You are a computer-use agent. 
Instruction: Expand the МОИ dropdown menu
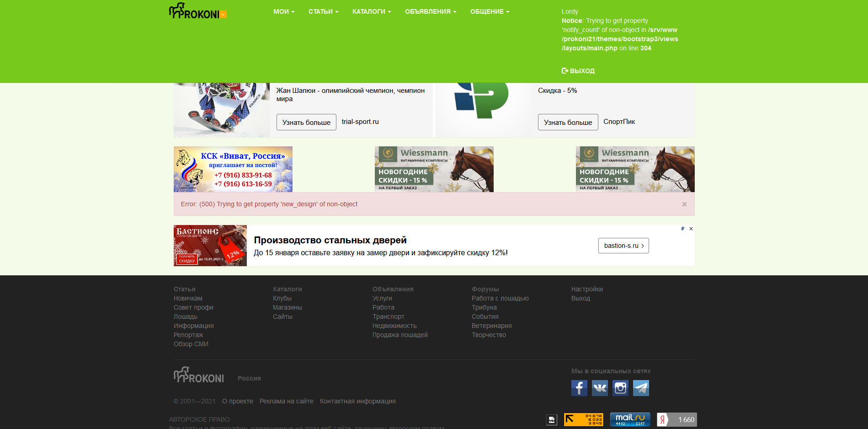click(x=283, y=11)
